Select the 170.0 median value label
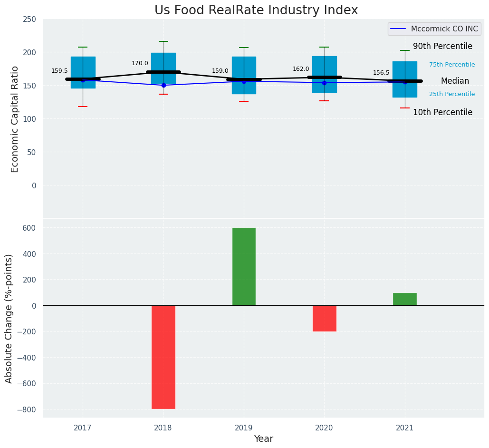The width and height of the screenshot is (489, 448). (x=140, y=63)
